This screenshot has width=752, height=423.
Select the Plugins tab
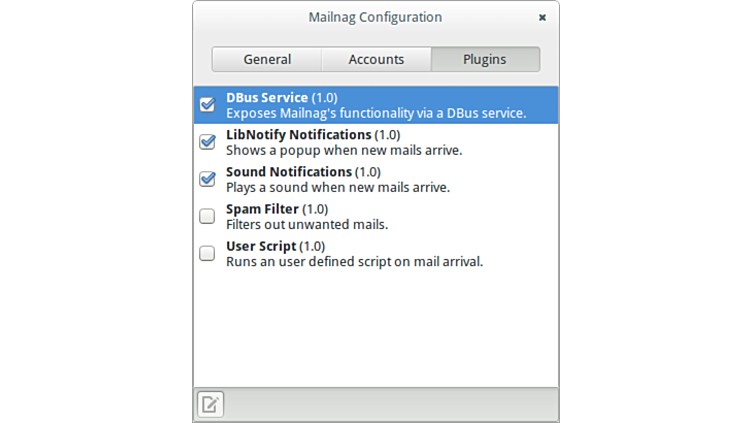click(484, 59)
